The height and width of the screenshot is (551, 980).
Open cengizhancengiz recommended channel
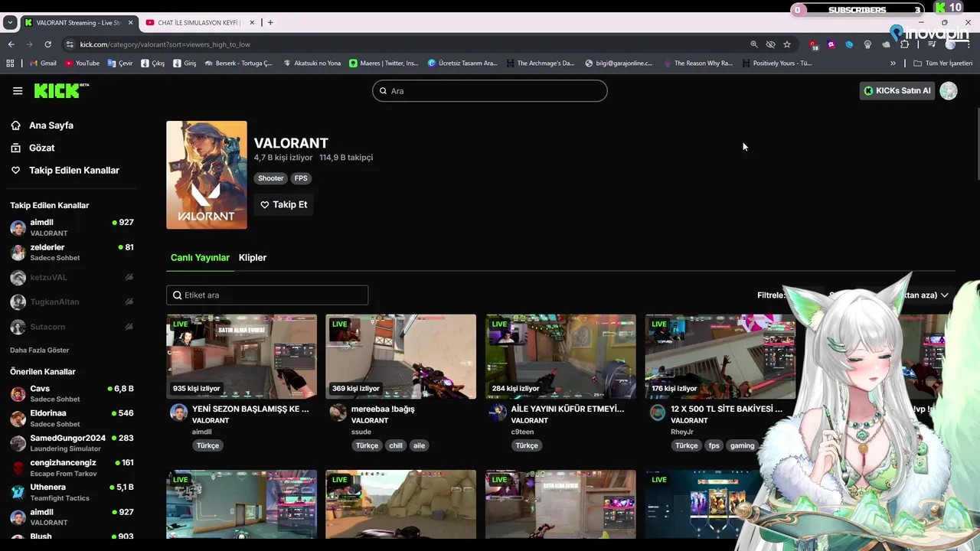72,468
